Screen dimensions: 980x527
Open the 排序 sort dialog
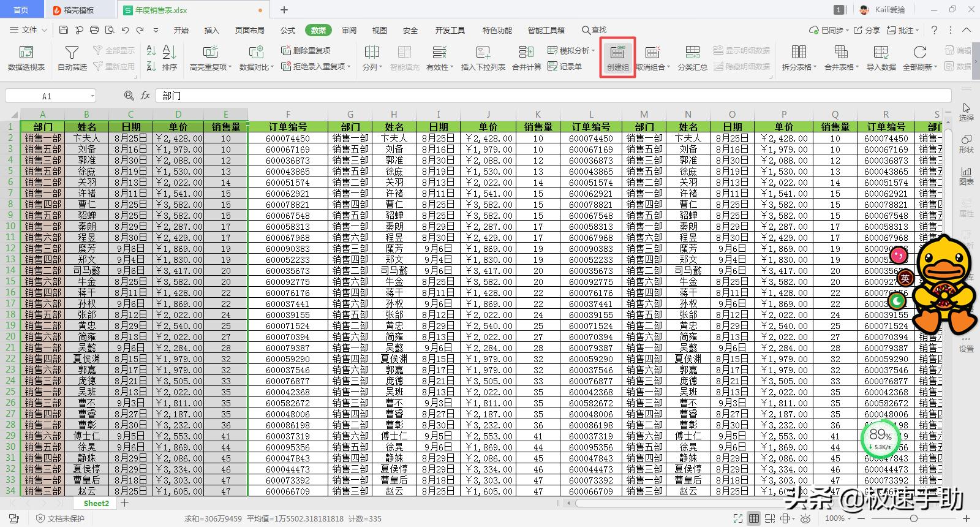point(170,58)
